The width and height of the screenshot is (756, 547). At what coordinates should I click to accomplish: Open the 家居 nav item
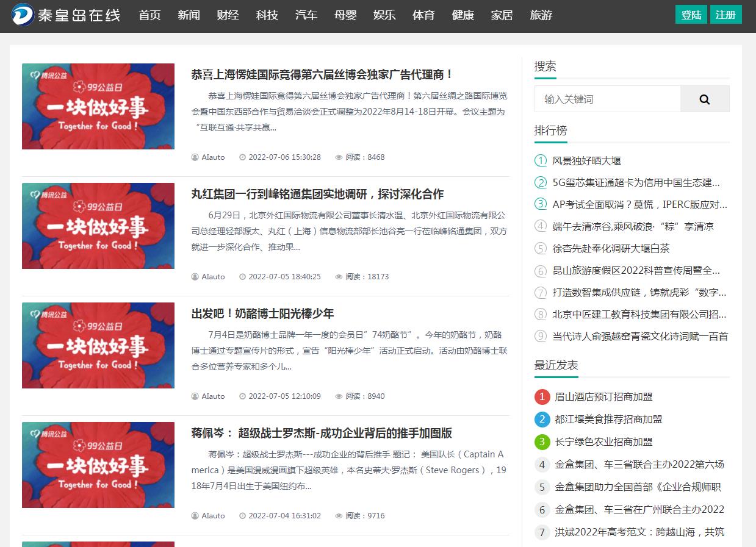click(x=502, y=15)
